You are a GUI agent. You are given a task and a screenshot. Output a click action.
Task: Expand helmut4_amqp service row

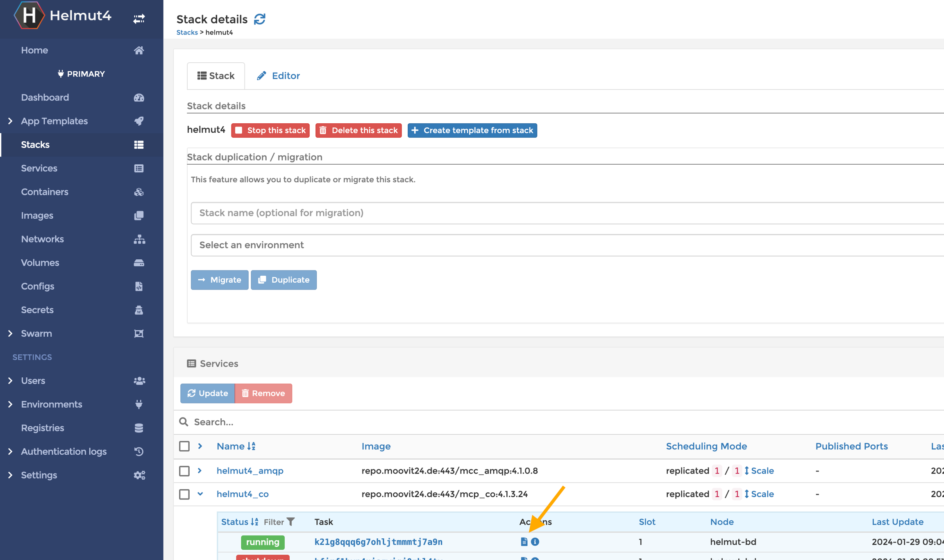coord(200,470)
